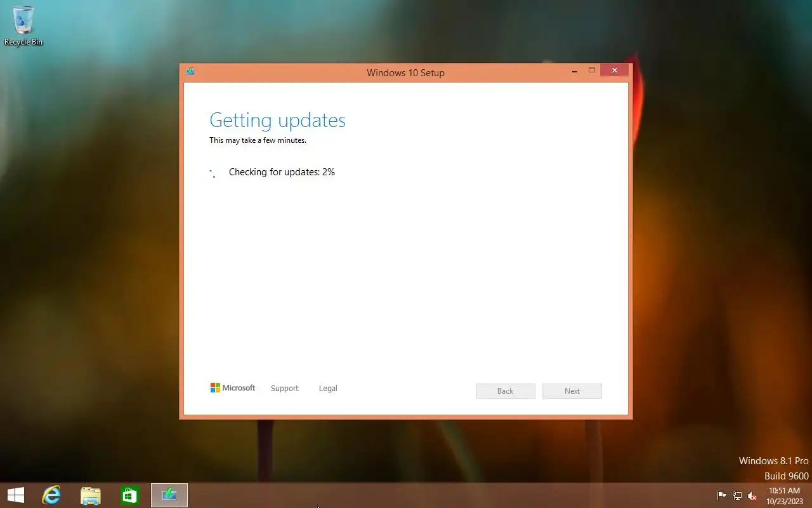Select the Windows 10 Setup taskbar button
The width and height of the screenshot is (812, 508).
tap(169, 495)
